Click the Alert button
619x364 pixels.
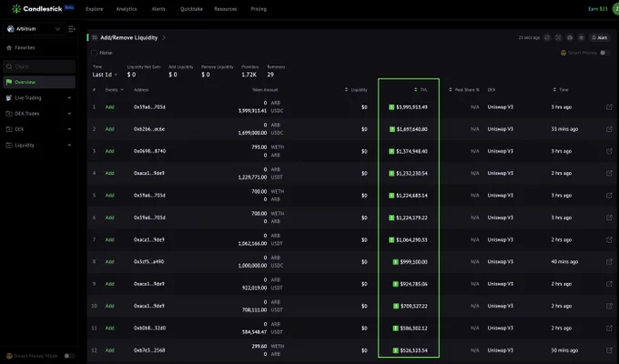(599, 37)
